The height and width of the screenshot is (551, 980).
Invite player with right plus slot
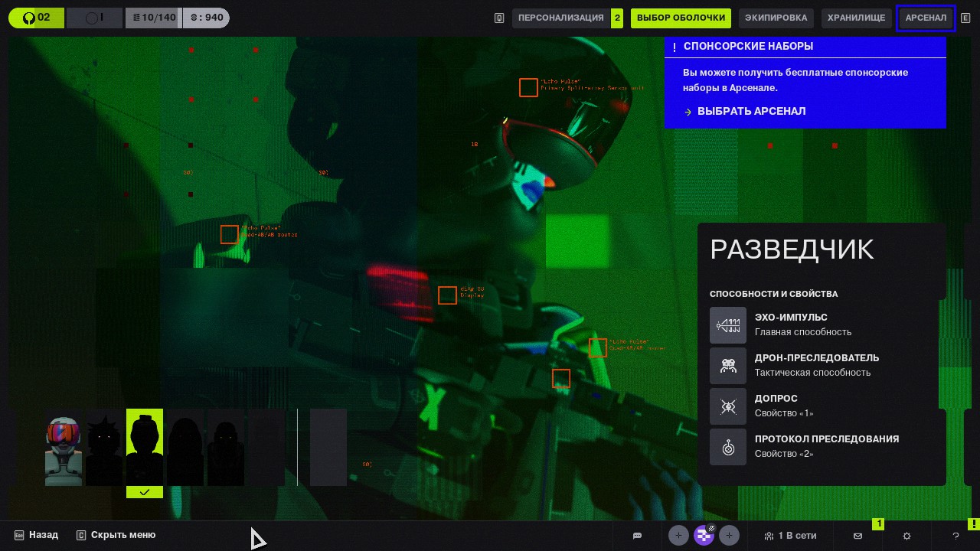tap(729, 536)
